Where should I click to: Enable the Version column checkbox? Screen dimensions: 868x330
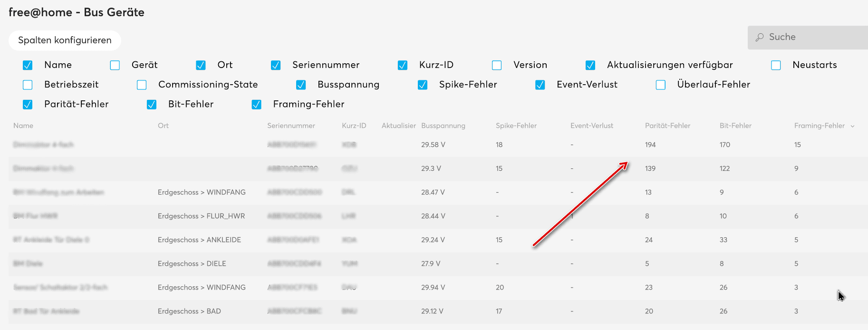[x=497, y=65]
